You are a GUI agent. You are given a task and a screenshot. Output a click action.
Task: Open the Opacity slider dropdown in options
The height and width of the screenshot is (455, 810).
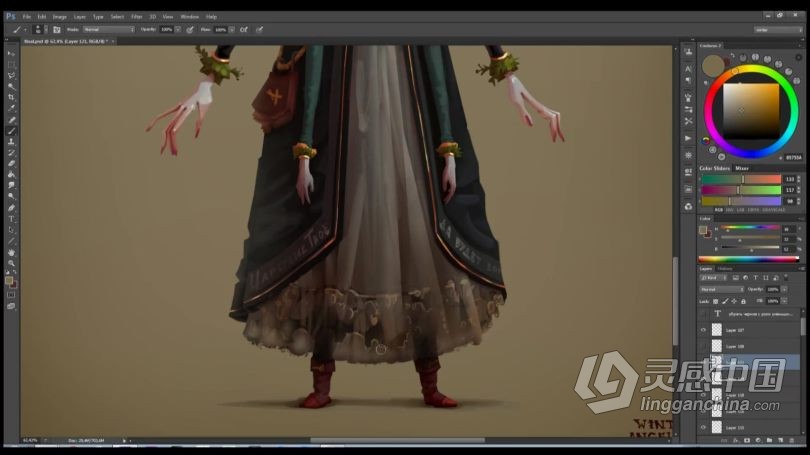pyautogui.click(x=178, y=29)
